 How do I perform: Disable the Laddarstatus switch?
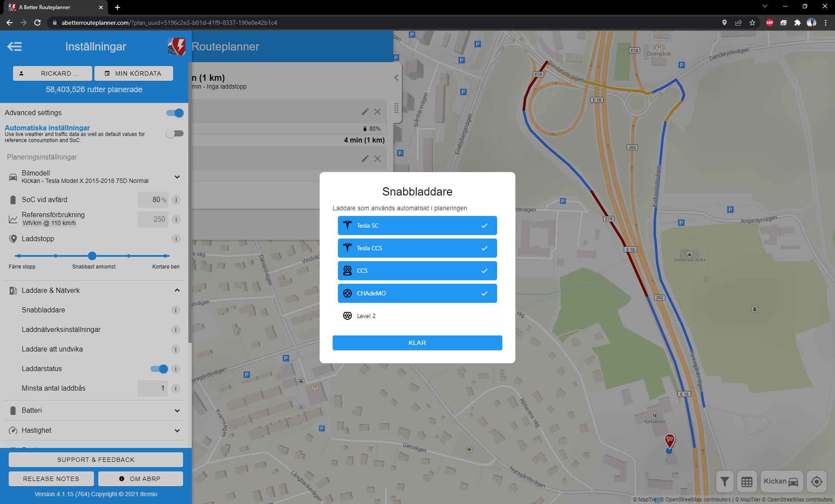click(x=159, y=369)
